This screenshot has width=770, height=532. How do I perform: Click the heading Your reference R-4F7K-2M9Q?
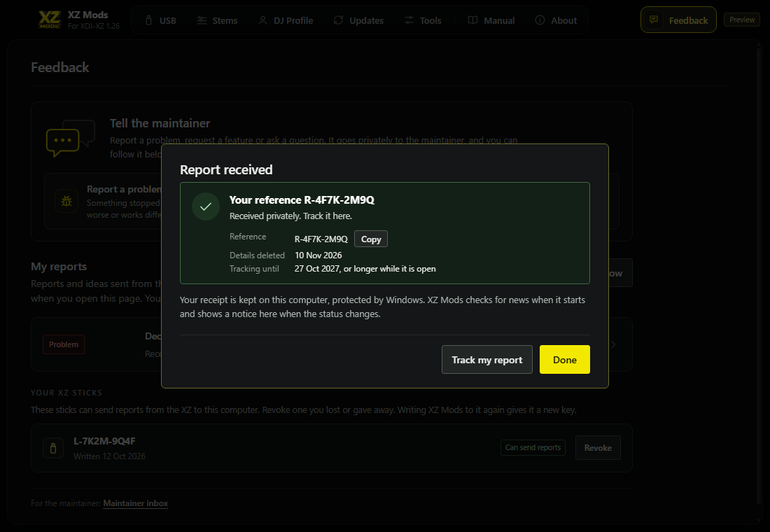302,200
